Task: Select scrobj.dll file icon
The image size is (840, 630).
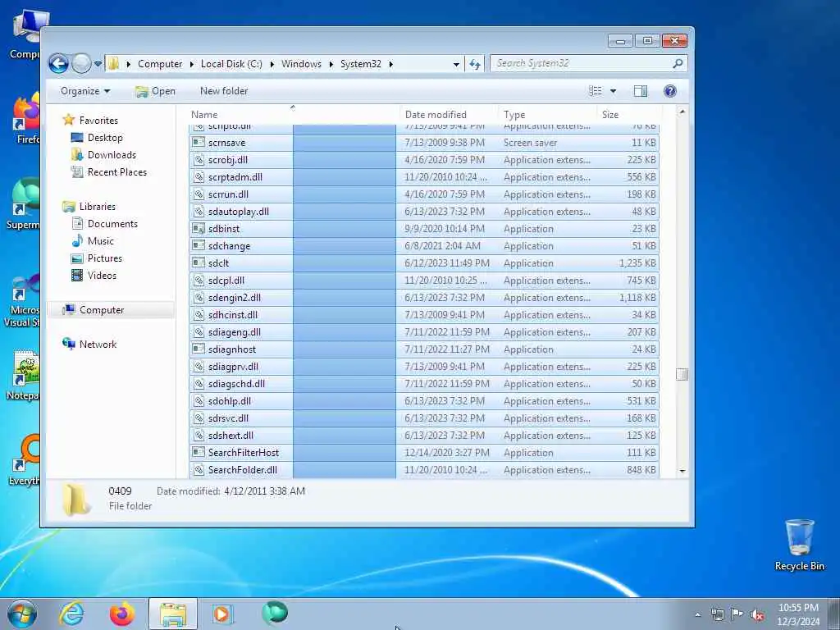Action: 199,160
